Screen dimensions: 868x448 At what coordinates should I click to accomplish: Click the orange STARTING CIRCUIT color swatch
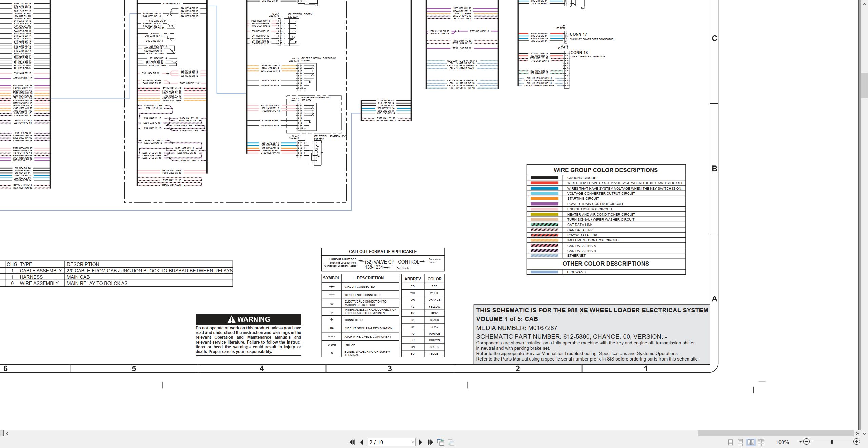coord(544,198)
